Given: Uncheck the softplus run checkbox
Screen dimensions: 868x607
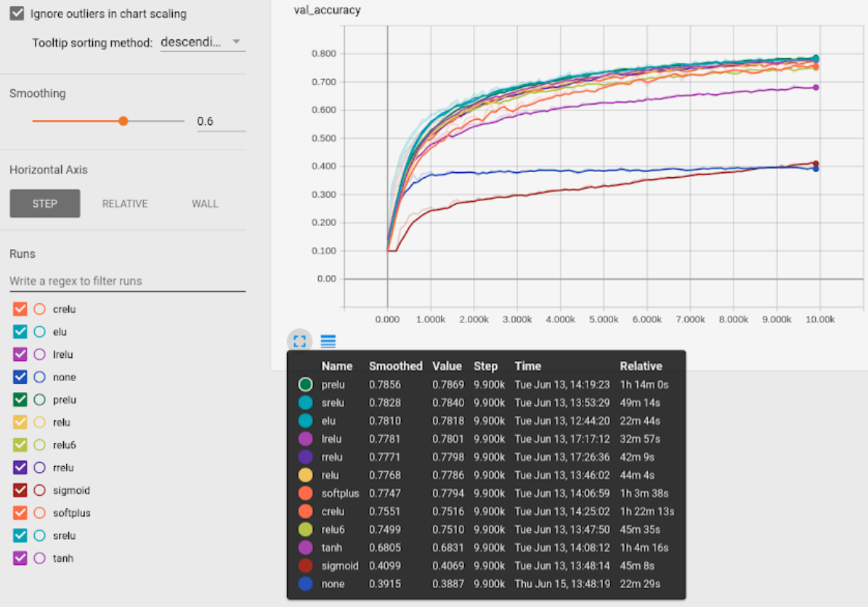Looking at the screenshot, I should click(x=20, y=513).
